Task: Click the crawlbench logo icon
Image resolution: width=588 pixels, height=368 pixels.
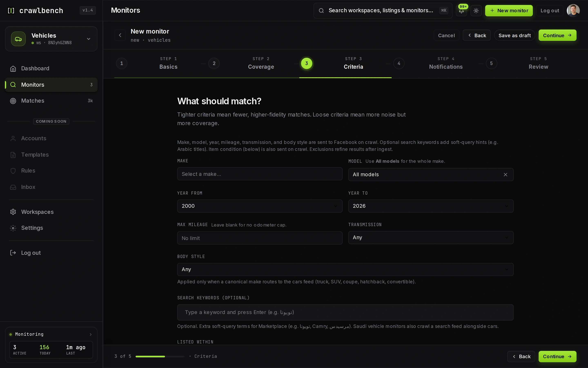Action: (x=11, y=10)
